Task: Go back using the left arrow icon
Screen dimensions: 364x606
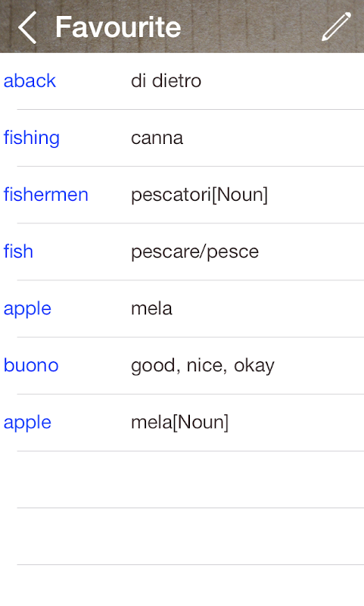Action: (27, 27)
